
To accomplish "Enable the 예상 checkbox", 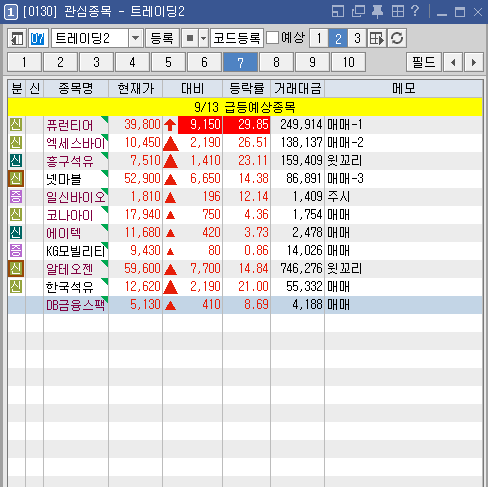I will coord(273,37).
